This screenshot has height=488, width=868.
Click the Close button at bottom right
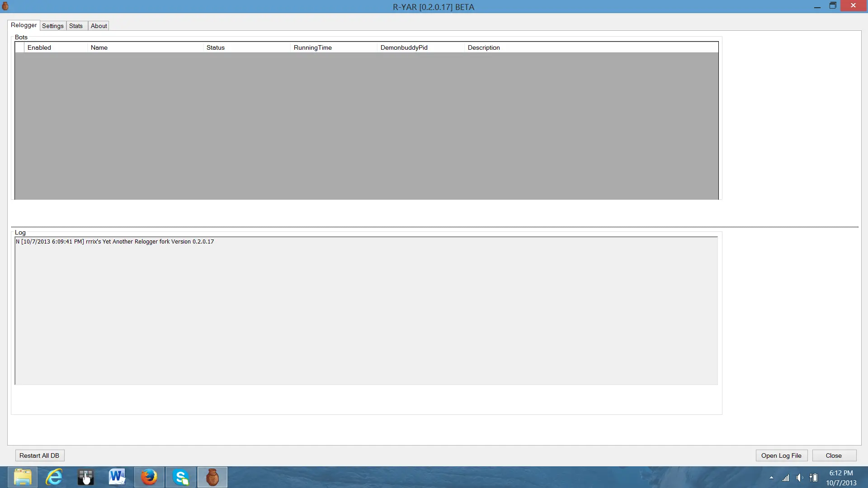tap(834, 455)
